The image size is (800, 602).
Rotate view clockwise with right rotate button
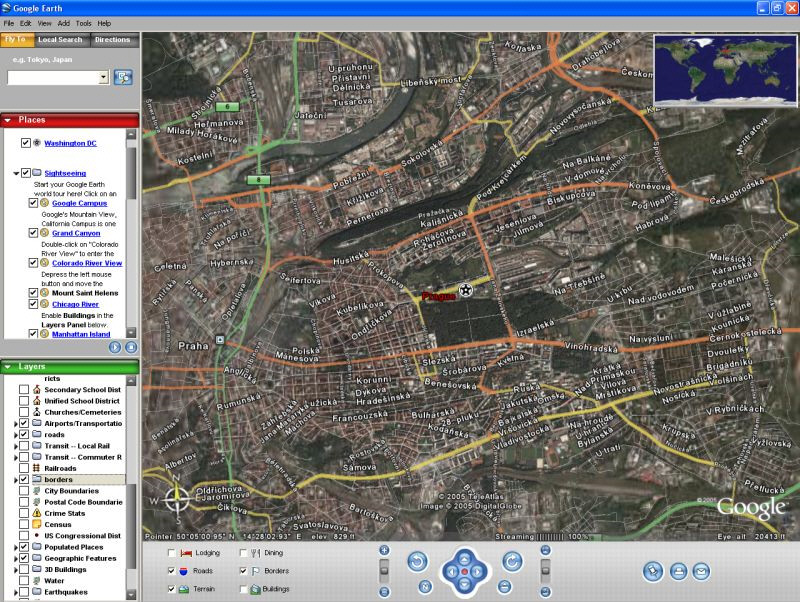[512, 562]
